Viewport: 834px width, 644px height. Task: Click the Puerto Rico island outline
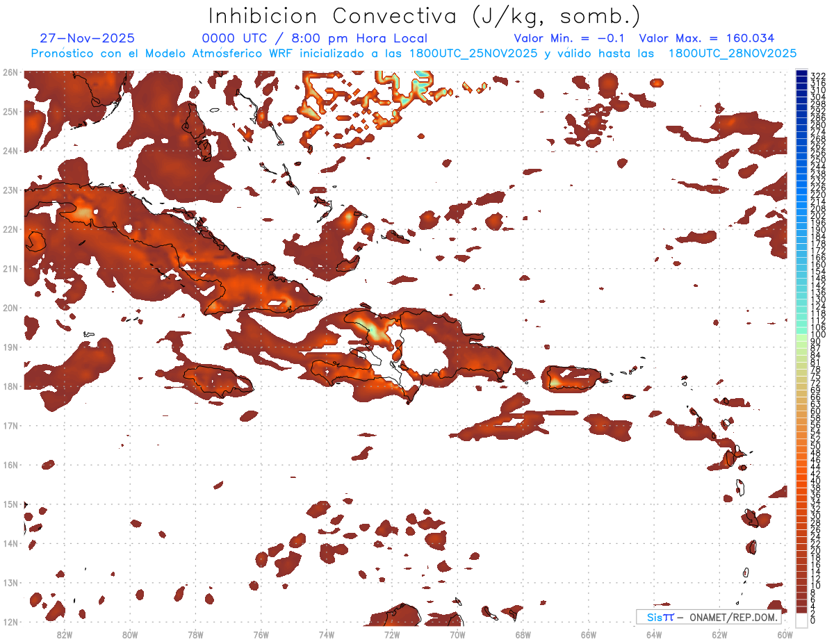point(573,379)
